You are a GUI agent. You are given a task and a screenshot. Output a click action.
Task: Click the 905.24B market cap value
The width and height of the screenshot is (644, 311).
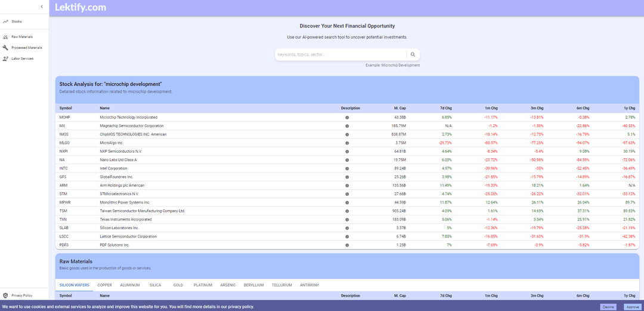pyautogui.click(x=399, y=211)
